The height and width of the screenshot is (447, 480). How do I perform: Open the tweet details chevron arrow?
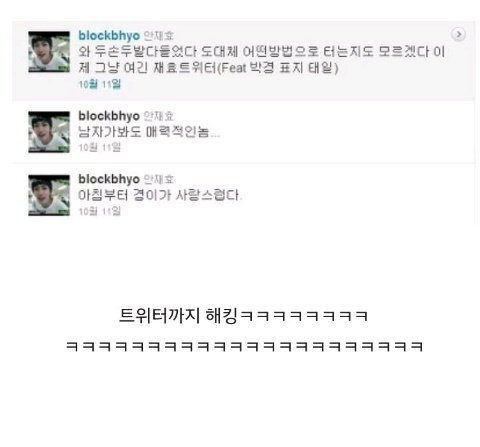458,34
